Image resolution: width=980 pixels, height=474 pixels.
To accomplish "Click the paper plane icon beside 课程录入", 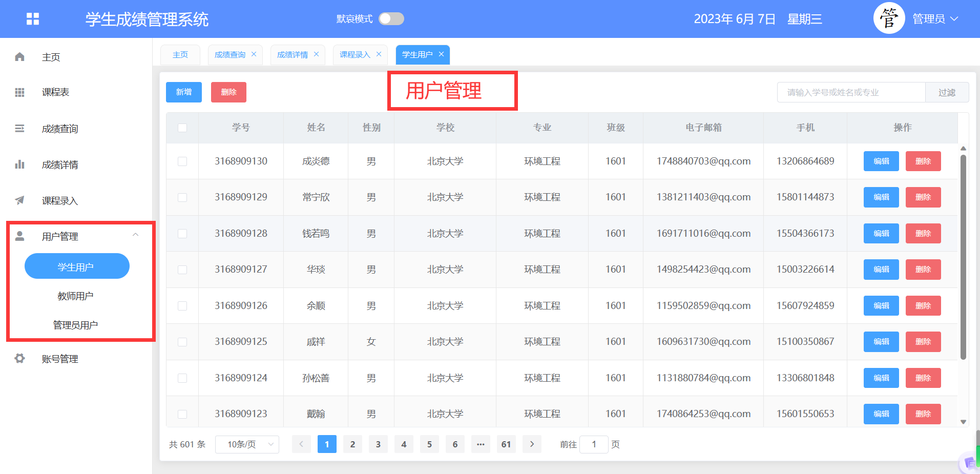I will point(19,200).
